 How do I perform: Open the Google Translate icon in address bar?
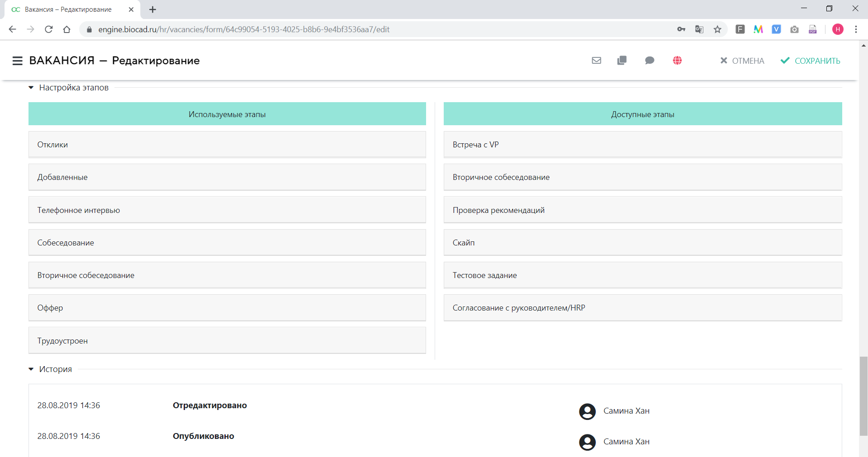(699, 29)
